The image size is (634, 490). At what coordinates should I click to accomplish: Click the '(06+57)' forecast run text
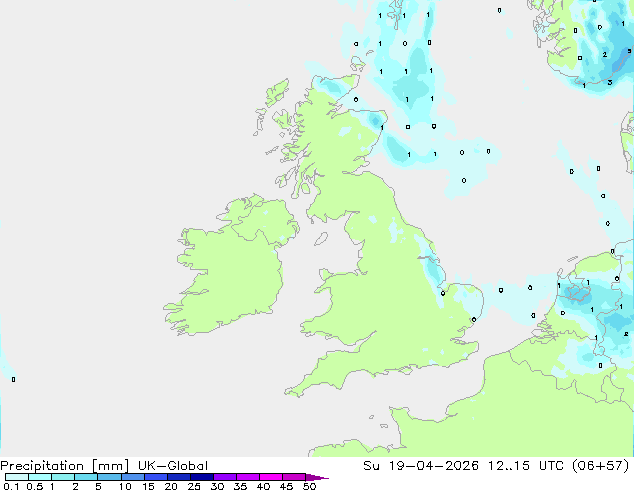click(x=601, y=466)
